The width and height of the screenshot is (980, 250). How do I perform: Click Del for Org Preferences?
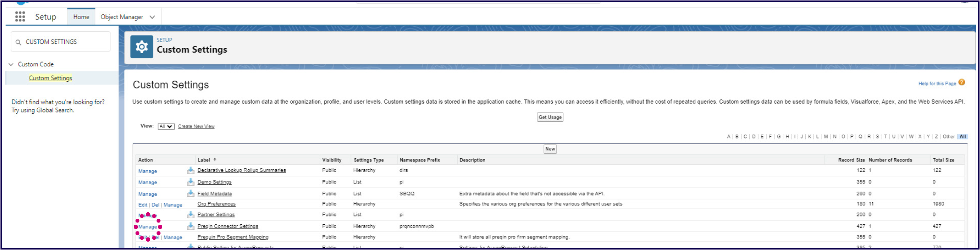155,205
